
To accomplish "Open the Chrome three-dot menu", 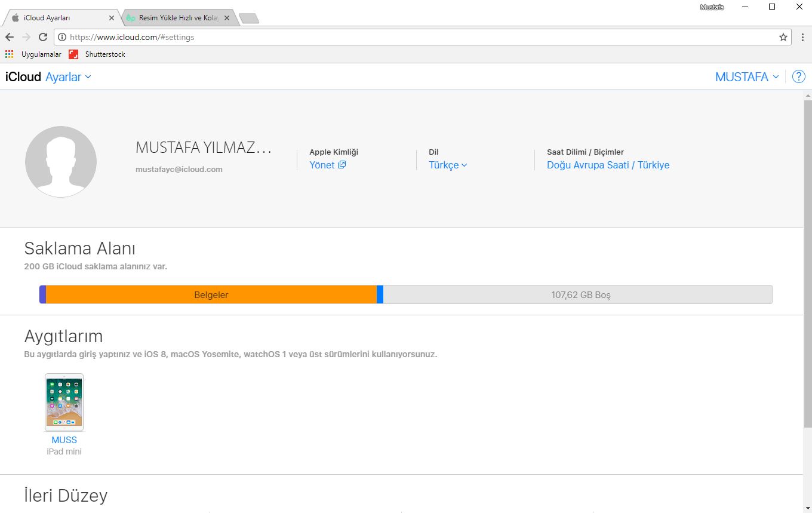I will (x=802, y=37).
